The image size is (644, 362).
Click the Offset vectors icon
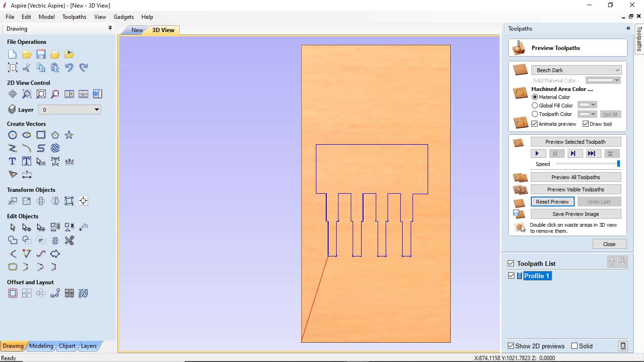[x=13, y=293]
